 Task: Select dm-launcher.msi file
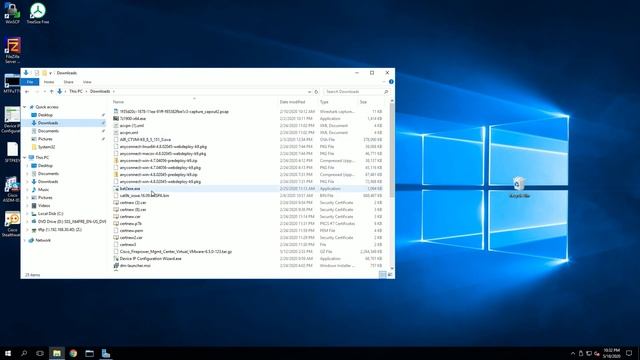135,265
